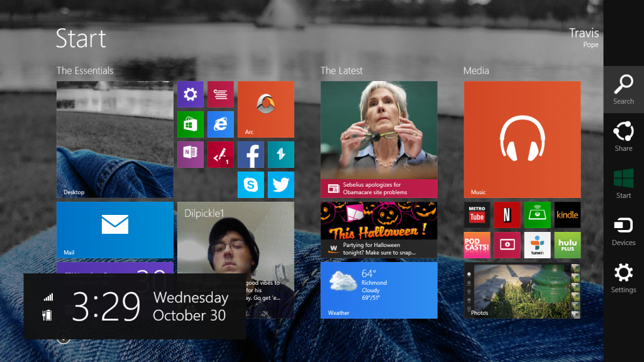Open Settings from the Charms bar
The height and width of the screenshot is (362, 644).
coord(623,278)
